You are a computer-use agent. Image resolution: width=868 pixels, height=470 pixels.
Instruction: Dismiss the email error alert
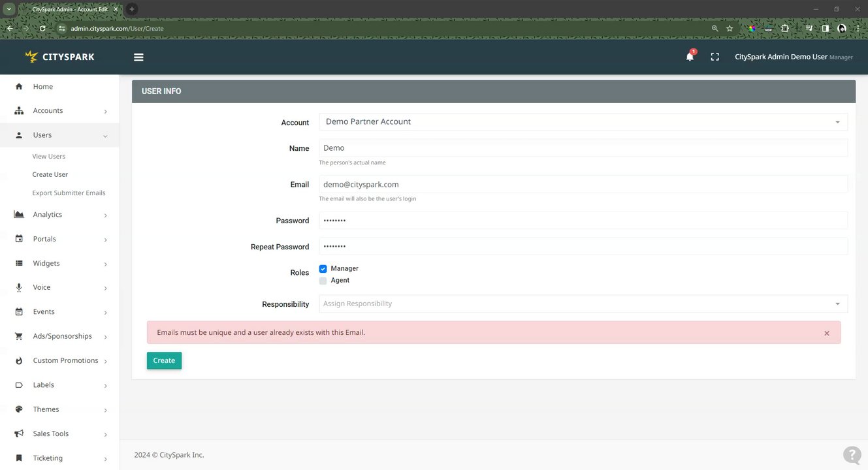tap(826, 333)
